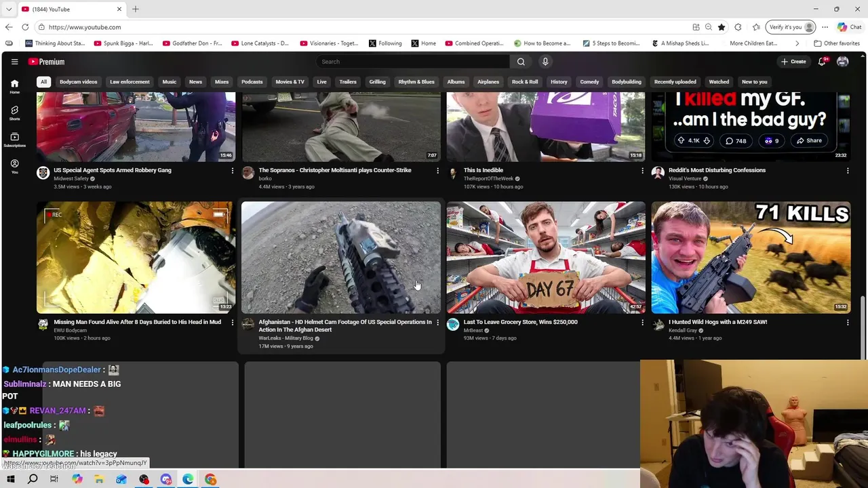Open options for Armed Robbery Gang video
The image size is (868, 488).
pyautogui.click(x=233, y=171)
